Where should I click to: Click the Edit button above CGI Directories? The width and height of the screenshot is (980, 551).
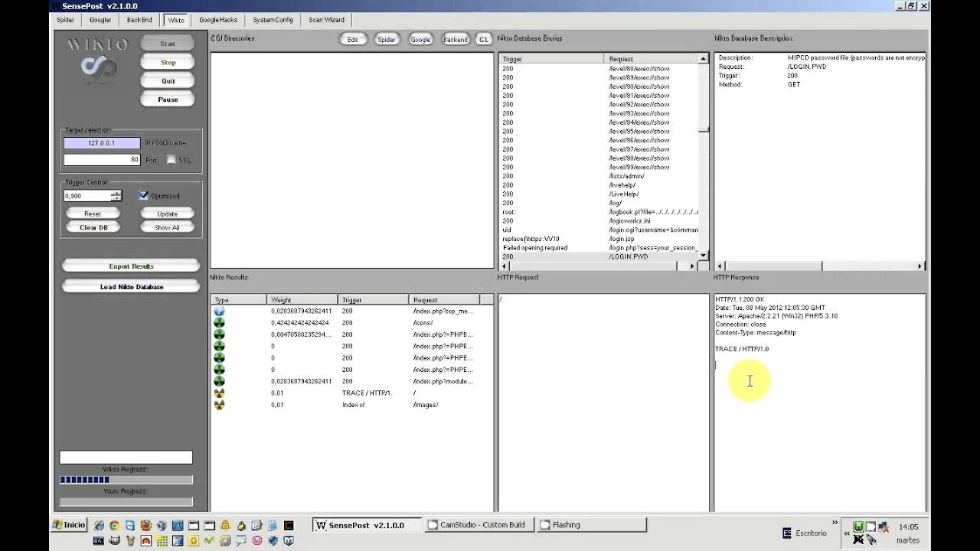tap(352, 39)
